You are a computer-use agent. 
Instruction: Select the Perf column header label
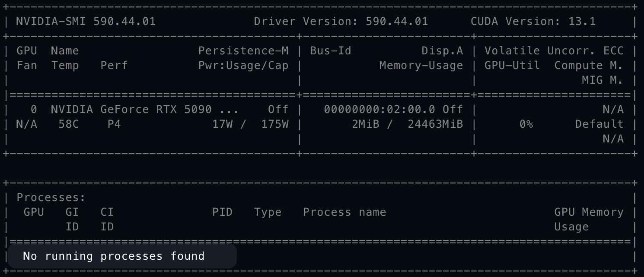[x=114, y=65]
